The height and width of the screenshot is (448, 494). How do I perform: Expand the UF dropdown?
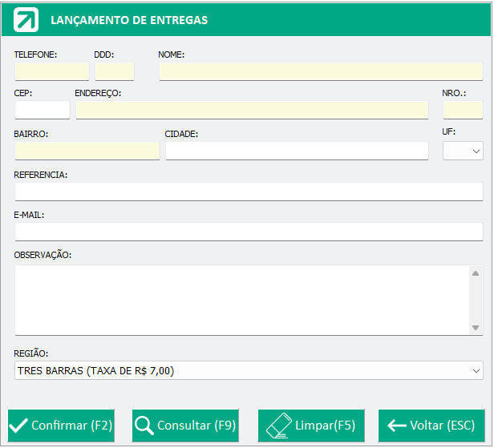coord(476,151)
